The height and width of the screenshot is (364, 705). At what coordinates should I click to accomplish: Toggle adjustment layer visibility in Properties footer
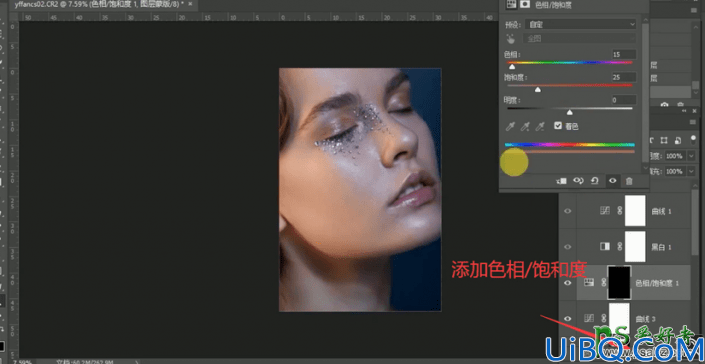[612, 181]
